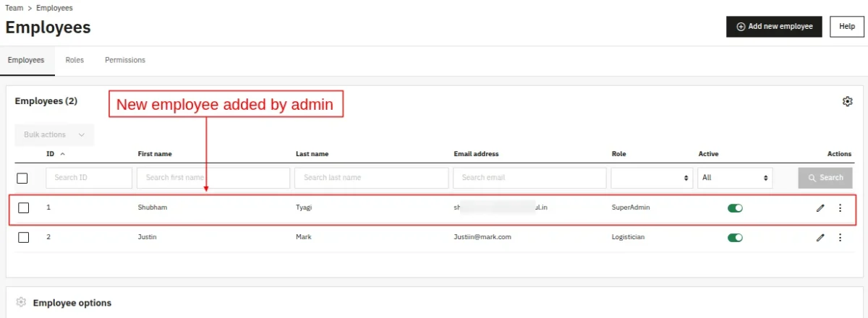Sort by the First name column header
The image size is (868, 318).
[155, 154]
